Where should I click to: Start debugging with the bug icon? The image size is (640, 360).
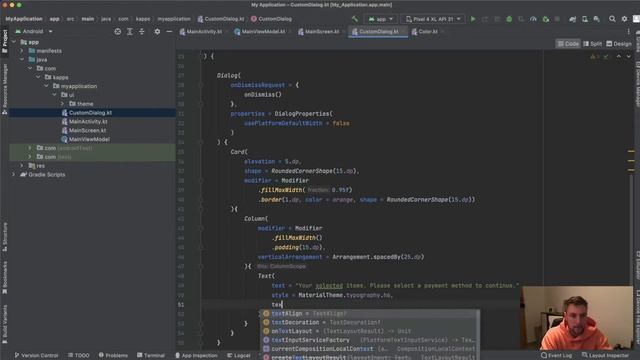click(509, 19)
